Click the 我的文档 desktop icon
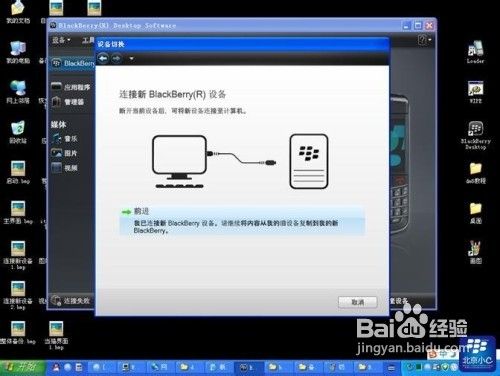Image resolution: width=500 pixels, height=376 pixels. pyautogui.click(x=18, y=11)
